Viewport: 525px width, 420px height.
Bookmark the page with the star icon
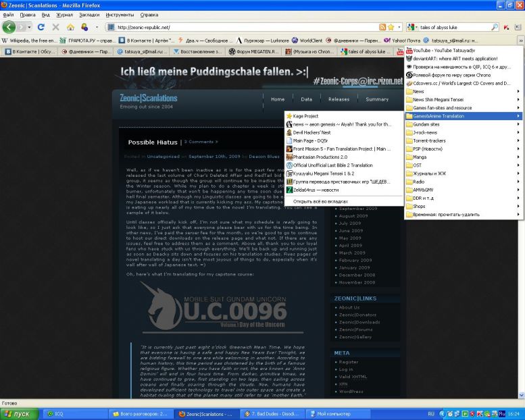[x=392, y=27]
